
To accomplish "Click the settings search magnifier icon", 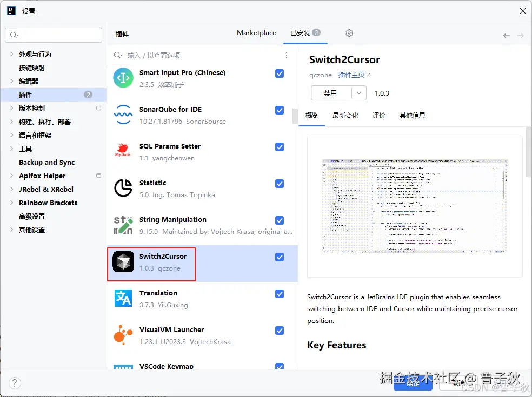I will 14,35.
